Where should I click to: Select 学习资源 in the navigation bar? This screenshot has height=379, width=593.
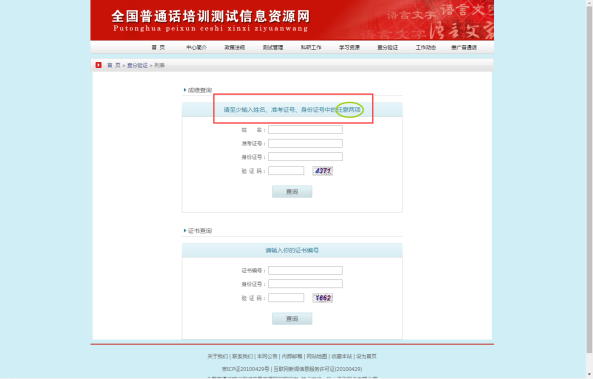(x=349, y=47)
